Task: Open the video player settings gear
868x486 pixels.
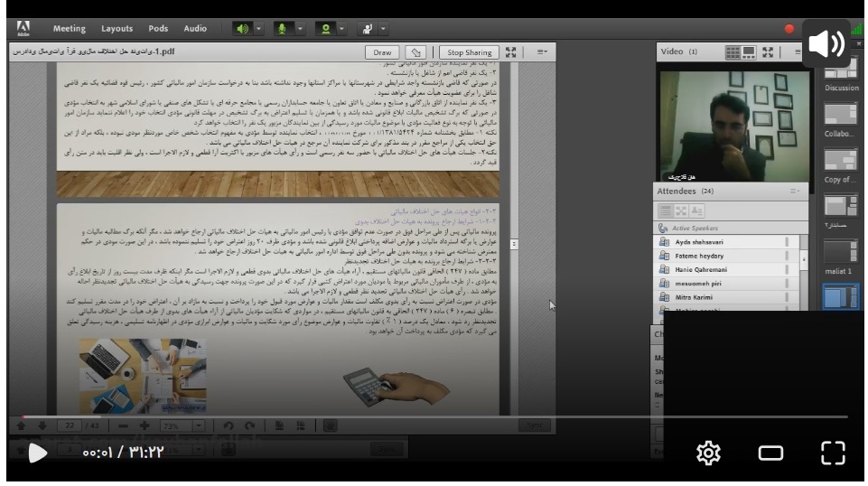Action: click(708, 453)
